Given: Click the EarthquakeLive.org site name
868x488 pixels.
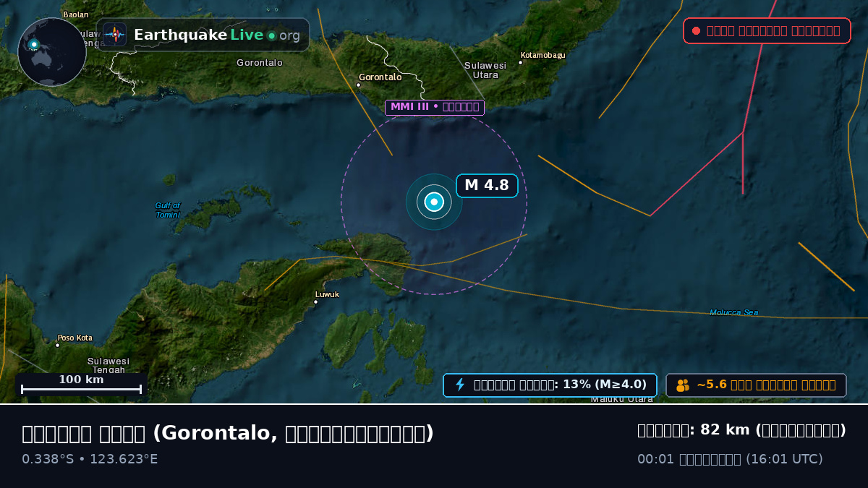Looking at the screenshot, I should (x=217, y=35).
